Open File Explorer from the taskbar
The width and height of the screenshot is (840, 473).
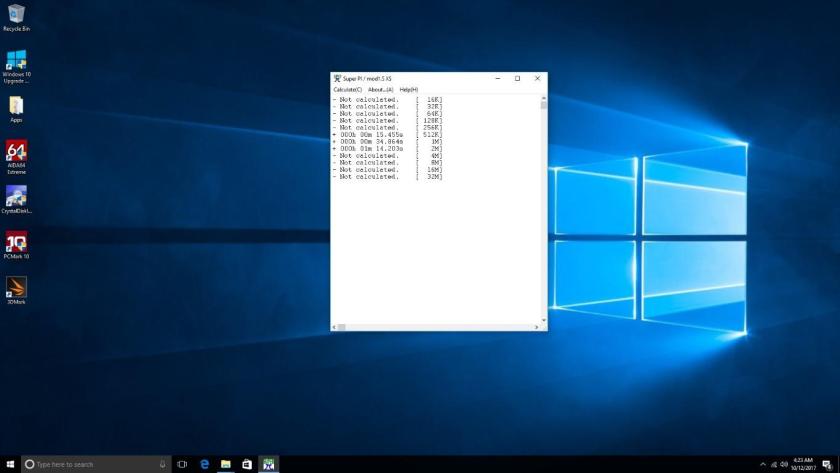[x=226, y=464]
